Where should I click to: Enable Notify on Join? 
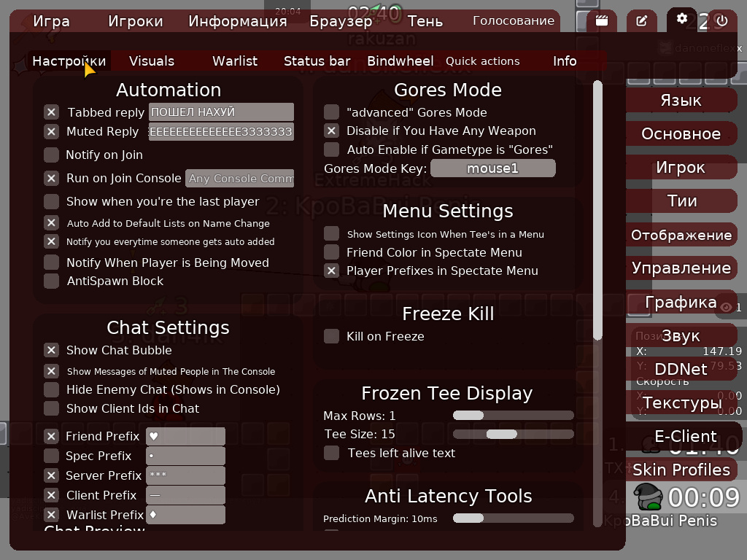(x=52, y=155)
